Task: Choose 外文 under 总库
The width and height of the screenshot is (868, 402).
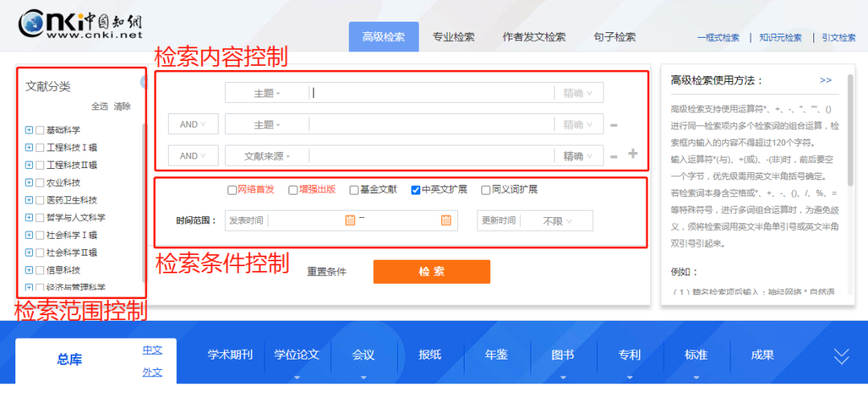Action: (153, 372)
